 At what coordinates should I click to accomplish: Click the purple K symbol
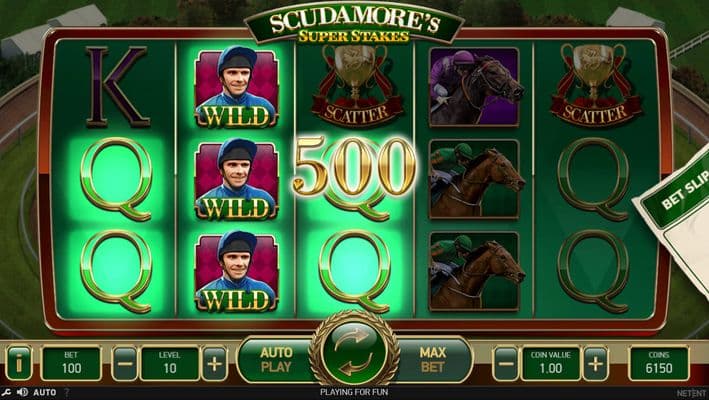click(118, 86)
